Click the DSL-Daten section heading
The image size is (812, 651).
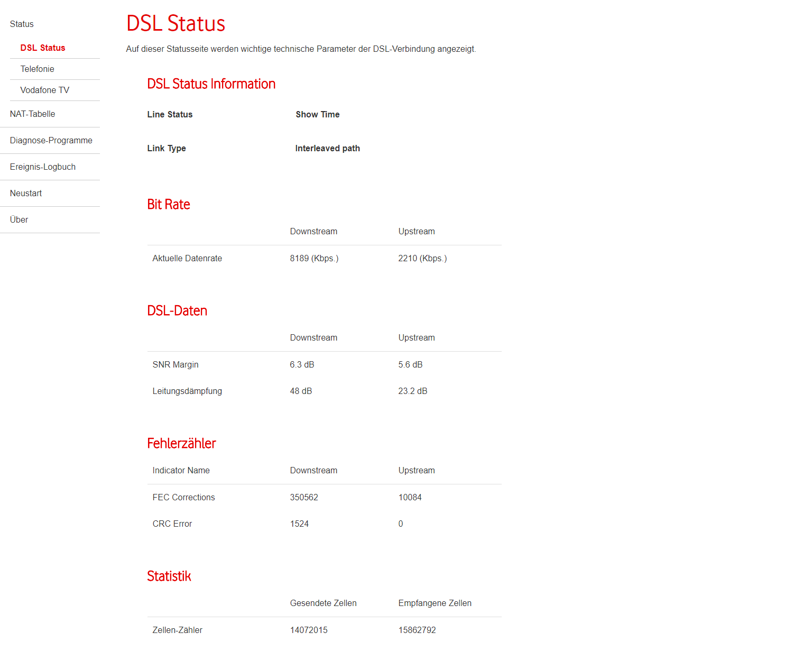[177, 310]
